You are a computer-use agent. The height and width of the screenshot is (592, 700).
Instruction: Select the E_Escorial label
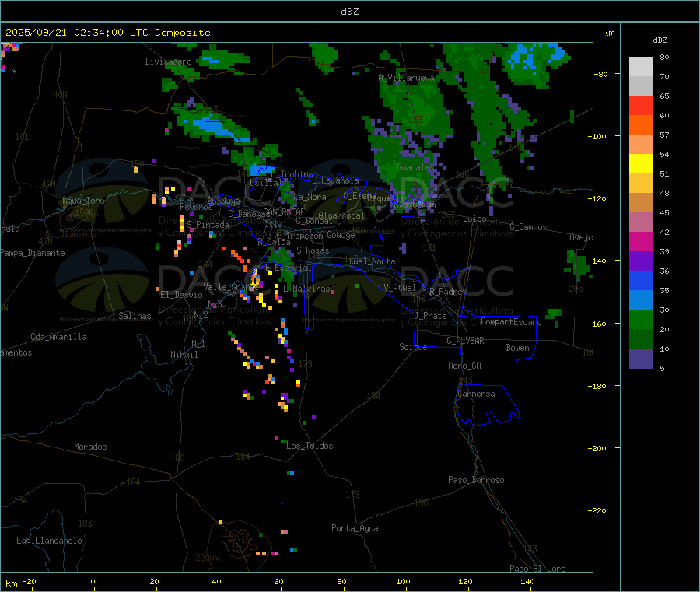click(288, 268)
